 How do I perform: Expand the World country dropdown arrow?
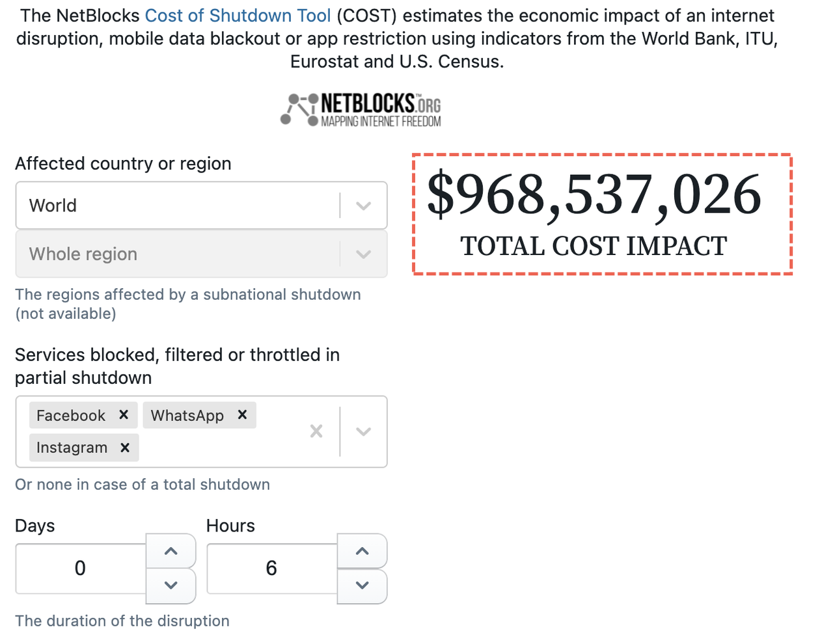tap(364, 206)
